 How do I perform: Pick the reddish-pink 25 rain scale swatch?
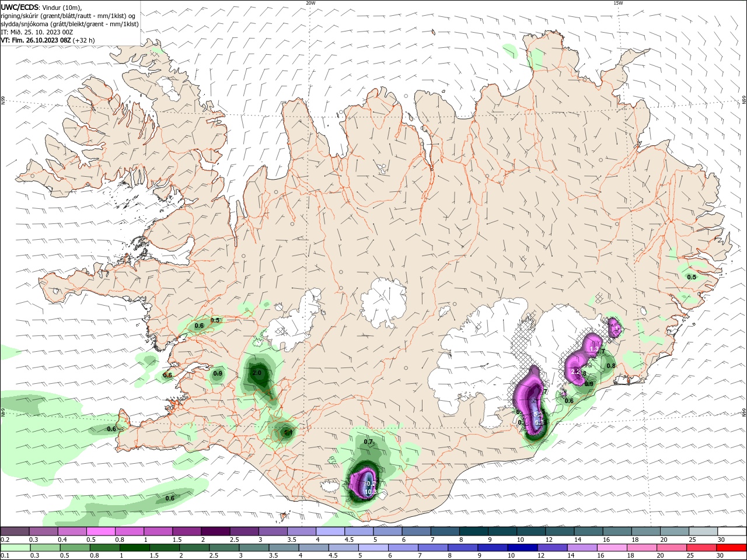click(x=700, y=547)
